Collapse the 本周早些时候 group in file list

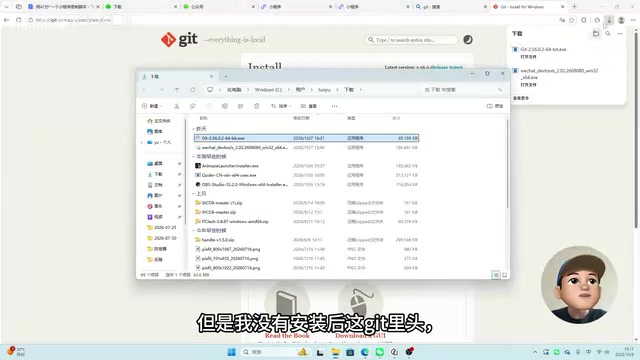pos(193,157)
